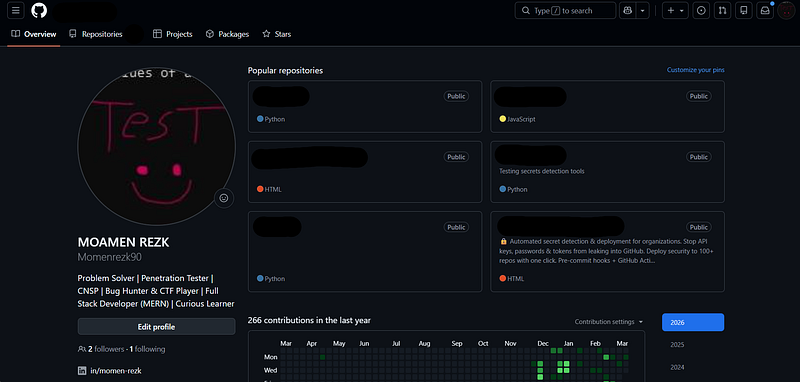The width and height of the screenshot is (800, 382).
Task: Click the Dec month label in the contribution graph
Action: pos(544,344)
